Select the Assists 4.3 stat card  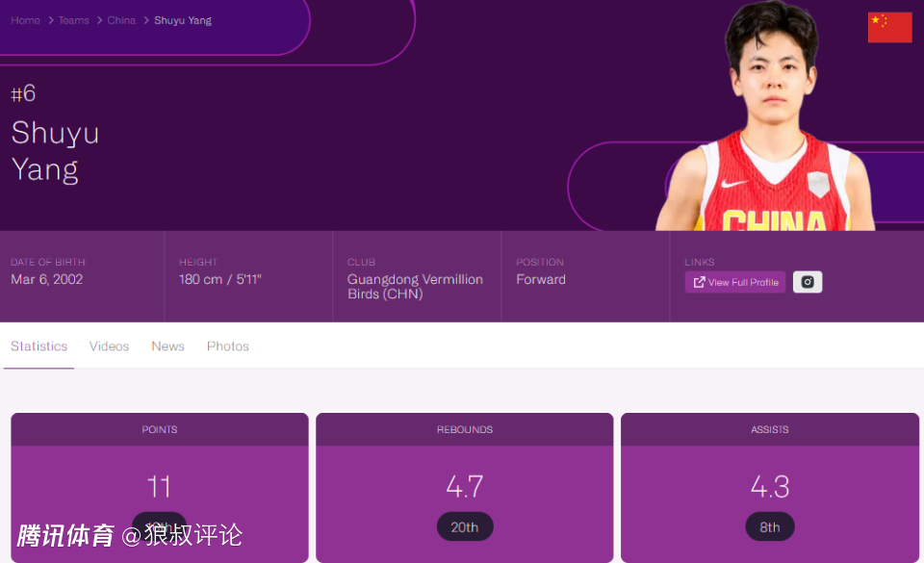pyautogui.click(x=770, y=486)
